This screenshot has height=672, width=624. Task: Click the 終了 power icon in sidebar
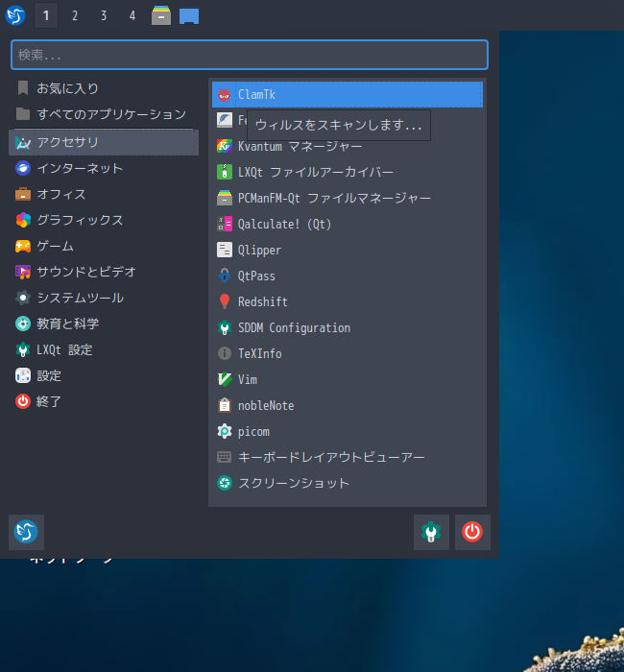click(23, 401)
